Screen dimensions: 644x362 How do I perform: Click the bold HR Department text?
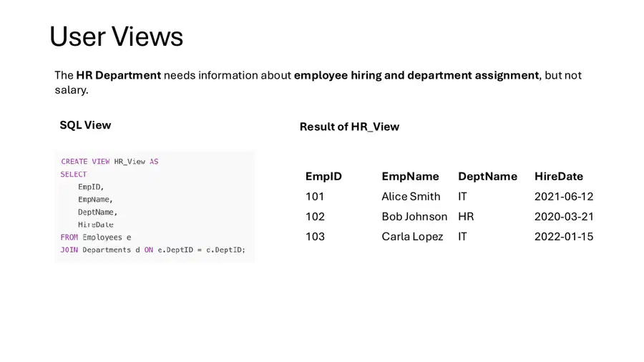coord(119,76)
